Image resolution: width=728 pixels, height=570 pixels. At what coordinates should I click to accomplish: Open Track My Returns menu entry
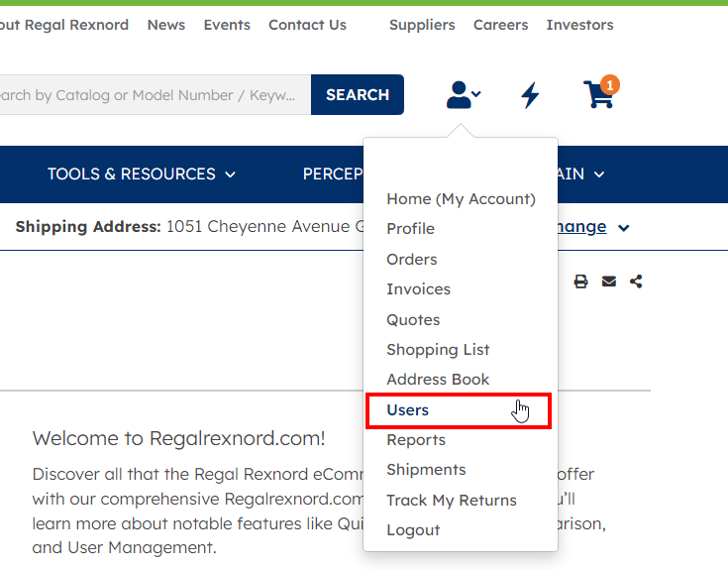tap(452, 501)
